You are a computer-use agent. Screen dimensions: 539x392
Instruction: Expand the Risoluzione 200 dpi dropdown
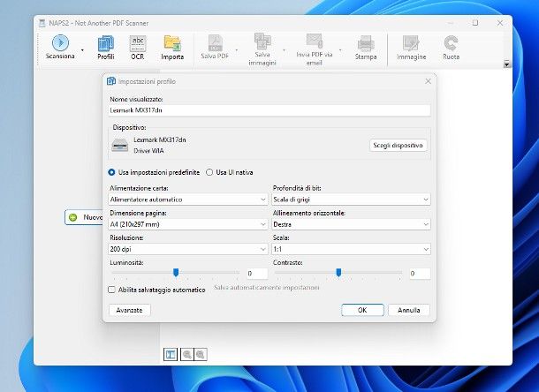(187, 250)
